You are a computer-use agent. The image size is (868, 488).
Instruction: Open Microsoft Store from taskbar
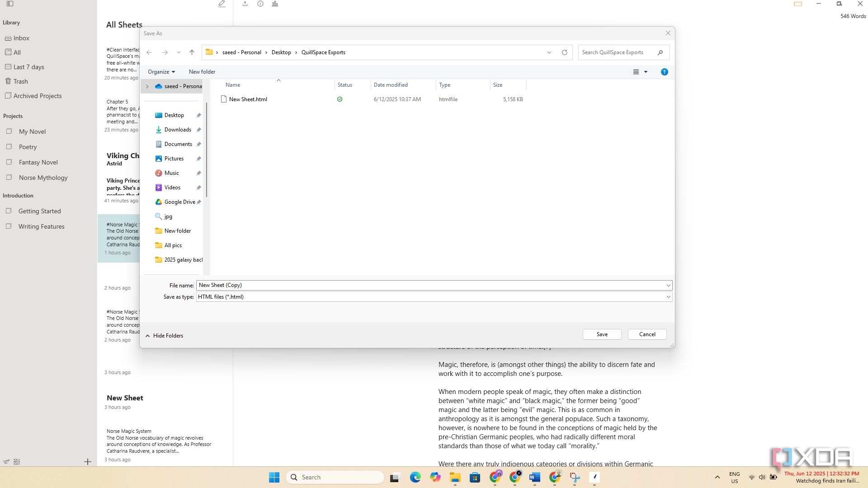(475, 477)
